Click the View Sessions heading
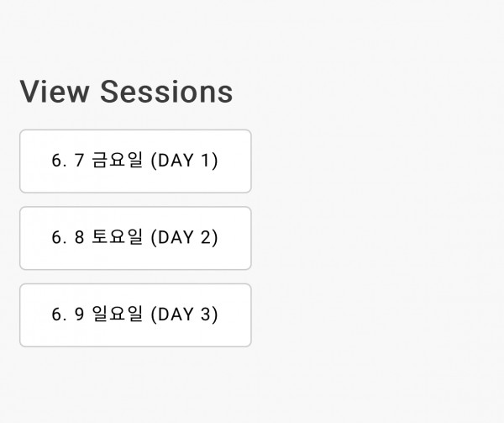Image resolution: width=504 pixels, height=423 pixels. [126, 92]
